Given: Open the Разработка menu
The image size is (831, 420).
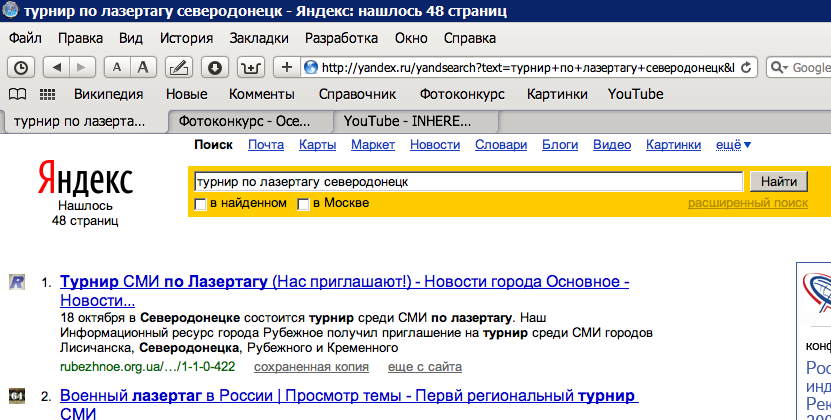Looking at the screenshot, I should coord(341,38).
